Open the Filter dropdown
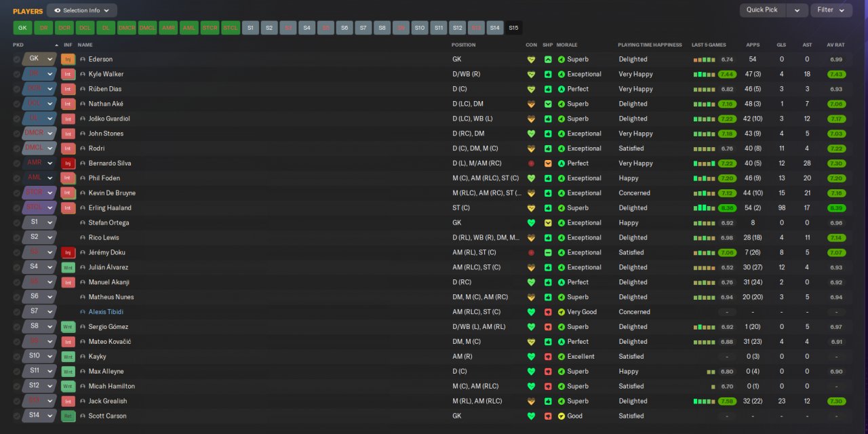 click(831, 10)
